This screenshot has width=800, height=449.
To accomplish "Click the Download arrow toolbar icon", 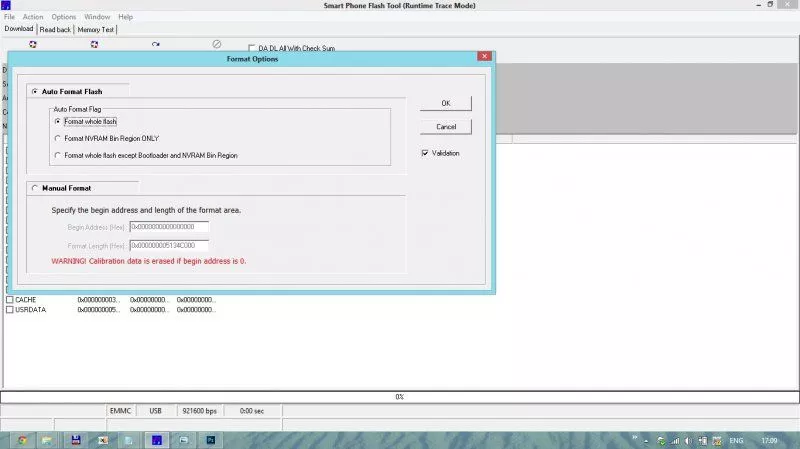I will pos(156,44).
